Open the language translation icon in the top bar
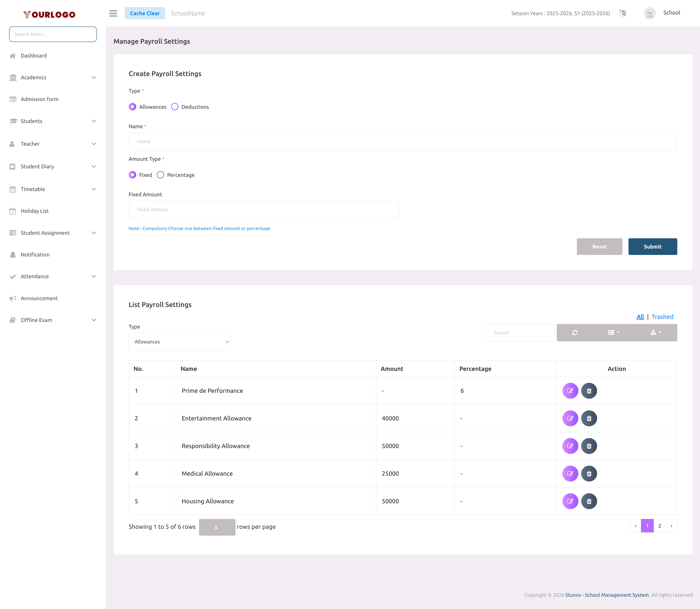Viewport: 700px width, 609px height. 622,13
